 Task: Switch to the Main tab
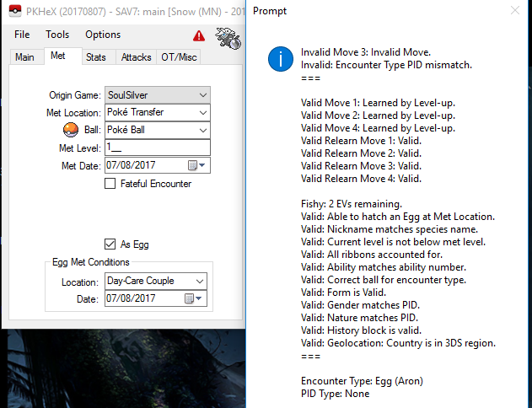[x=24, y=57]
